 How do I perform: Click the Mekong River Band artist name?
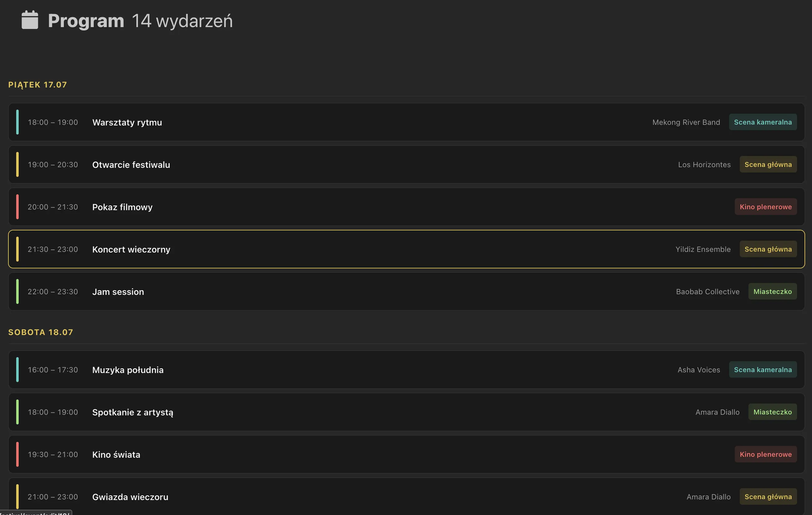click(x=686, y=122)
